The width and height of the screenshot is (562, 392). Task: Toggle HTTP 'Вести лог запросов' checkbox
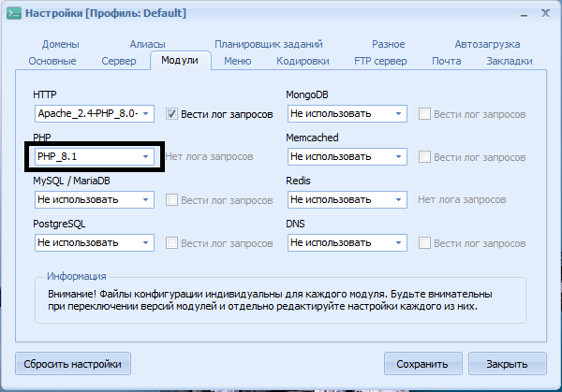pyautogui.click(x=171, y=114)
